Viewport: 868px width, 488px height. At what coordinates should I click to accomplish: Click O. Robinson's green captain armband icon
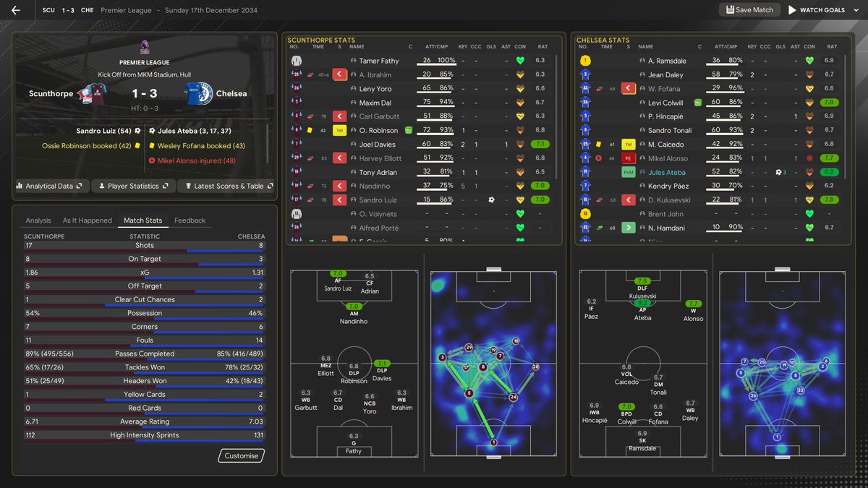pos(409,130)
